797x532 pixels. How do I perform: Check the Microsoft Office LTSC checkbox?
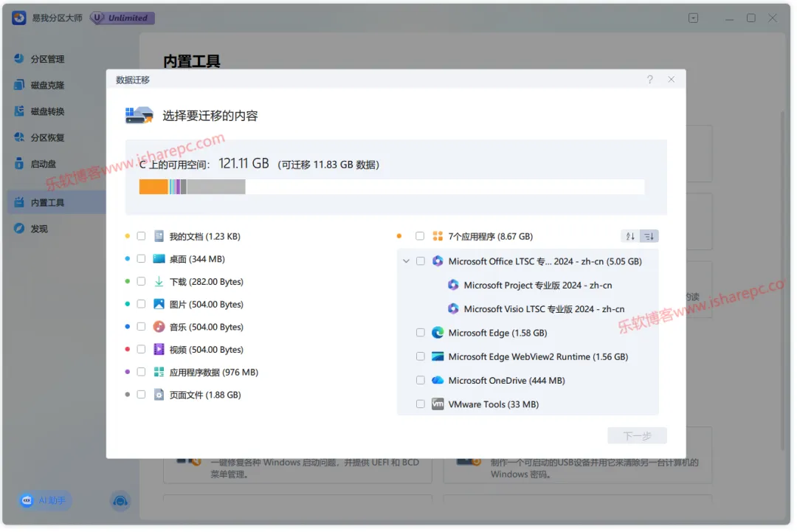[421, 262]
